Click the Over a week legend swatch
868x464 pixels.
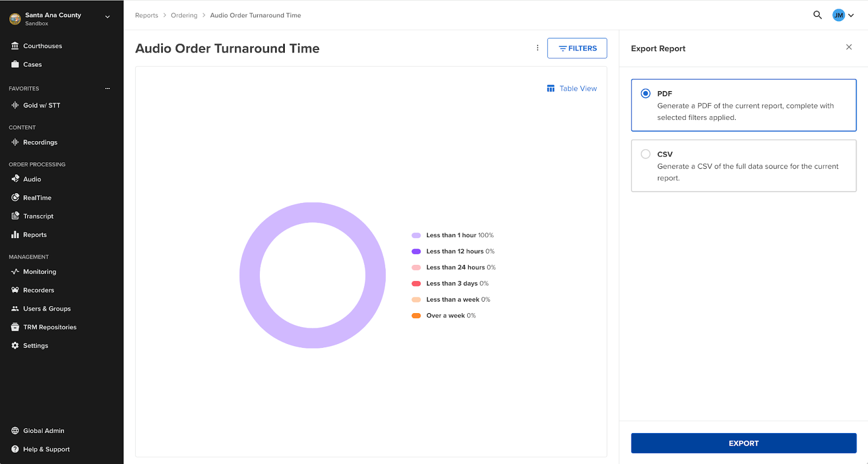pos(416,316)
